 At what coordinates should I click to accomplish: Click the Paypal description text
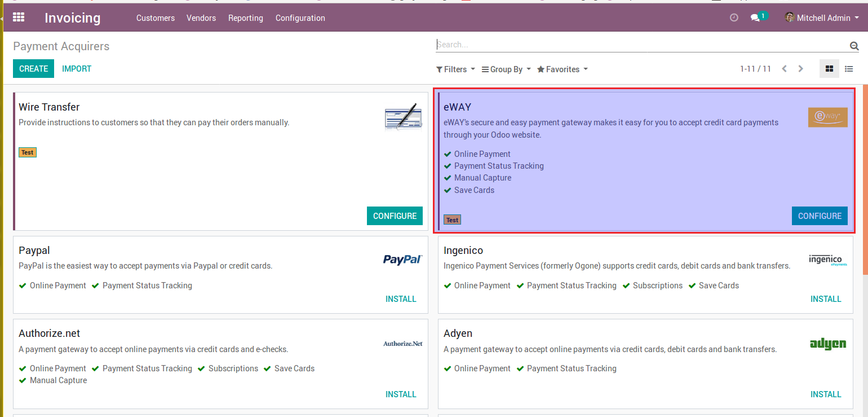(x=145, y=266)
